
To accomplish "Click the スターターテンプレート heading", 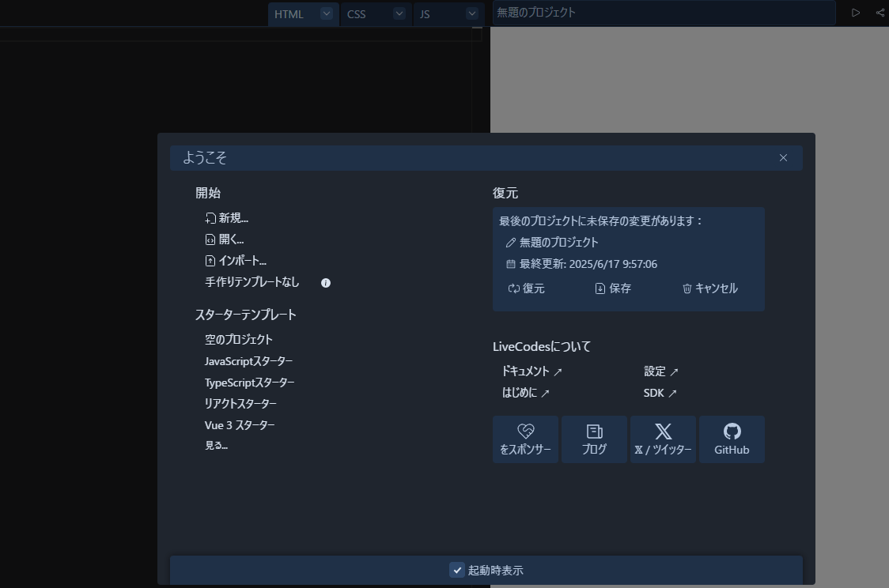I will tap(245, 315).
